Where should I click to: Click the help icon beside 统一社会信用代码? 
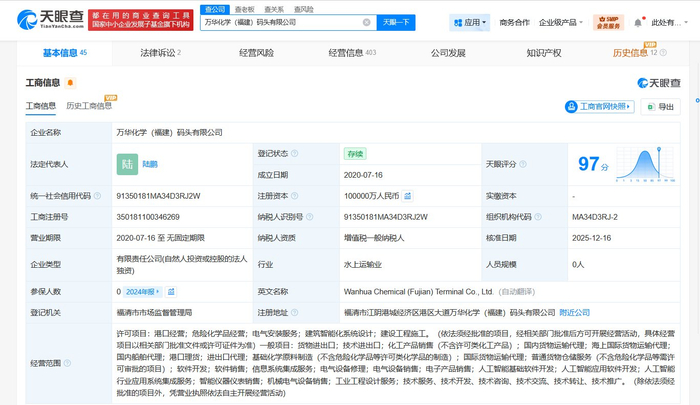coord(97,196)
